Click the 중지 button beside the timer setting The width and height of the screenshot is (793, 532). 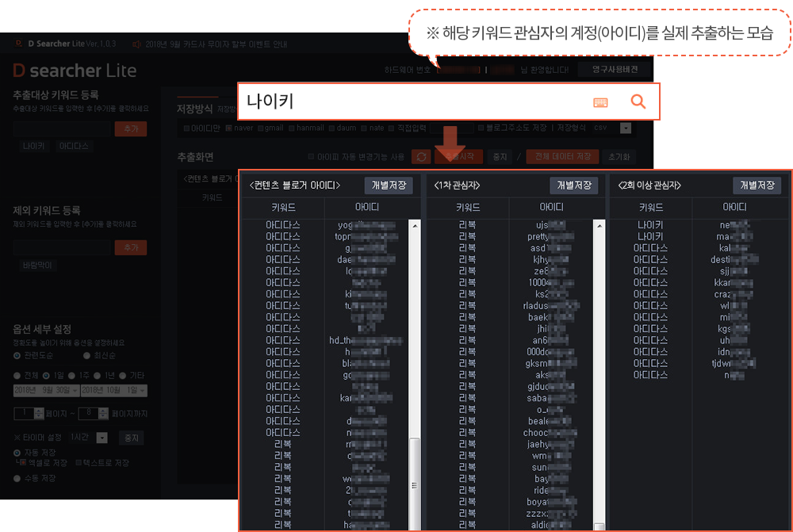132,438
